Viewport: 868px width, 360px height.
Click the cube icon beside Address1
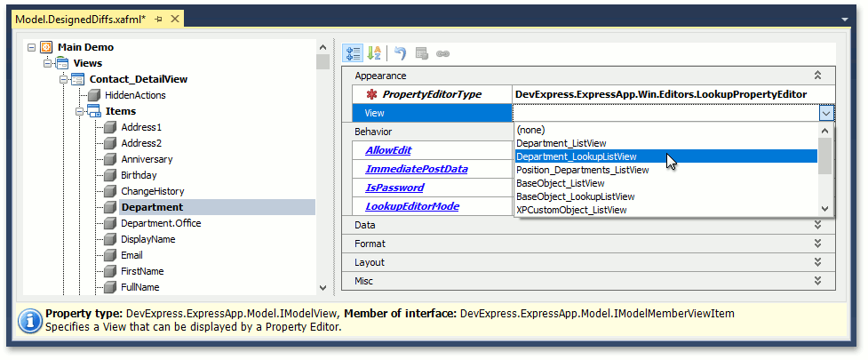pos(110,127)
